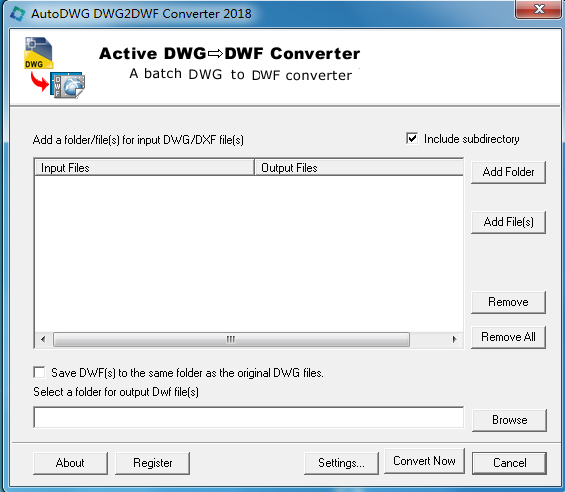Click the horizontal scrollbar thumb in file list
The height and width of the screenshot is (492, 565).
231,339
